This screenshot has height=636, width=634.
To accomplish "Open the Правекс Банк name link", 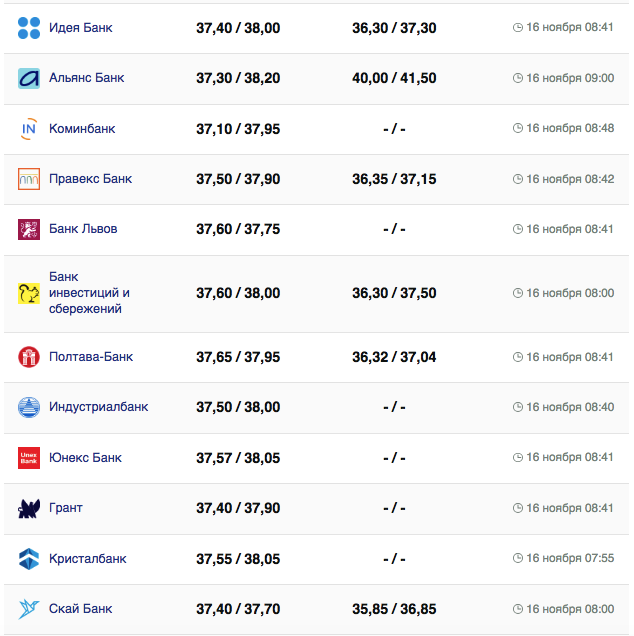I will pyautogui.click(x=90, y=179).
